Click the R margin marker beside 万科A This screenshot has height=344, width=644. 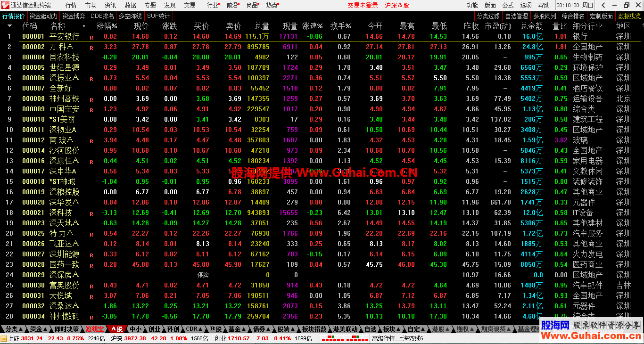(91, 48)
